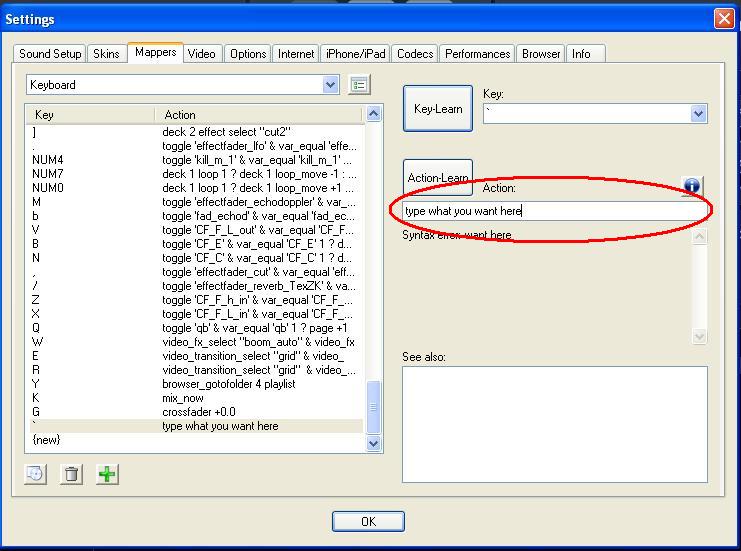Go to the Browser tab
The width and height of the screenshot is (741, 551).
(x=541, y=54)
